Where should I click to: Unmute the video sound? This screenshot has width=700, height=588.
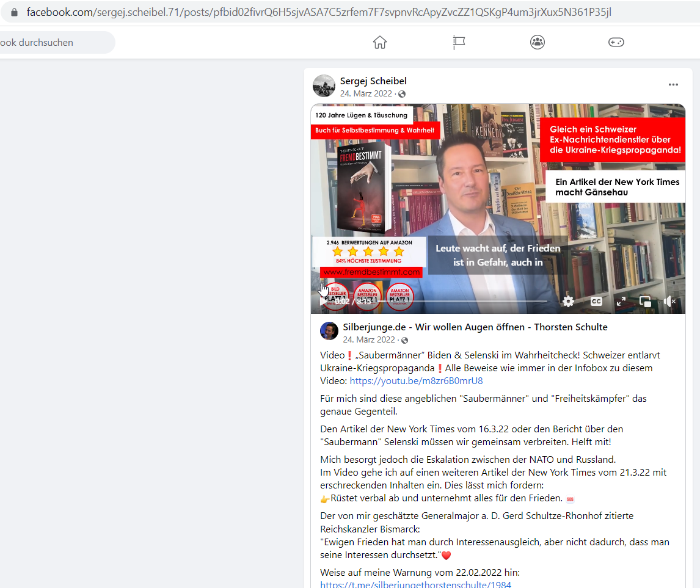[x=669, y=302]
